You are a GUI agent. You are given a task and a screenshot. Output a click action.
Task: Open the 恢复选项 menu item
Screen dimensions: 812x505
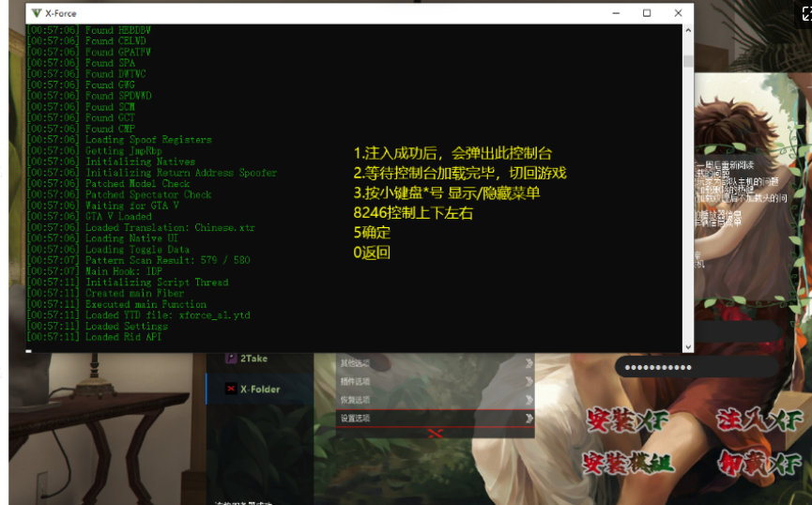[x=435, y=400]
